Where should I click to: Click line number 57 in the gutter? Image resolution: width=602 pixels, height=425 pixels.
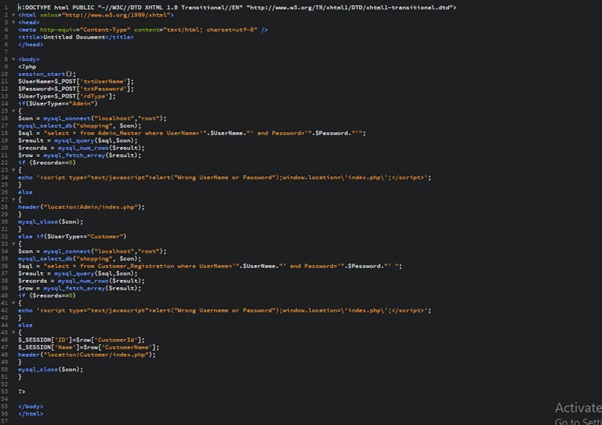[x=5, y=421]
